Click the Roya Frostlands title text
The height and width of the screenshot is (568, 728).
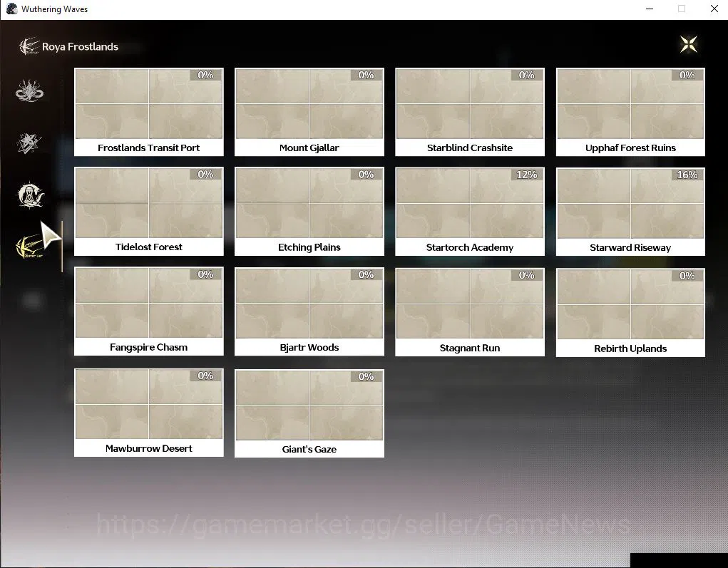(80, 47)
